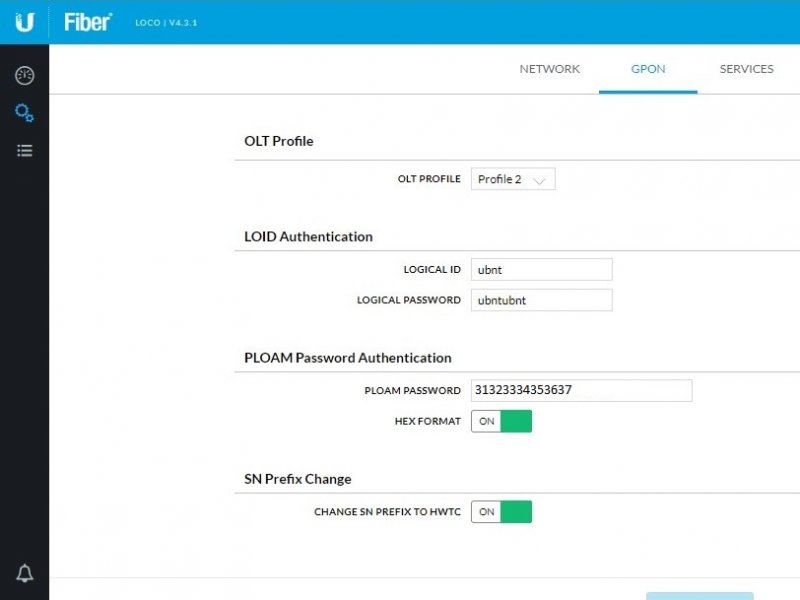This screenshot has width=800, height=600.
Task: Click the LOCO V4.3.1 version label
Action: tap(166, 22)
